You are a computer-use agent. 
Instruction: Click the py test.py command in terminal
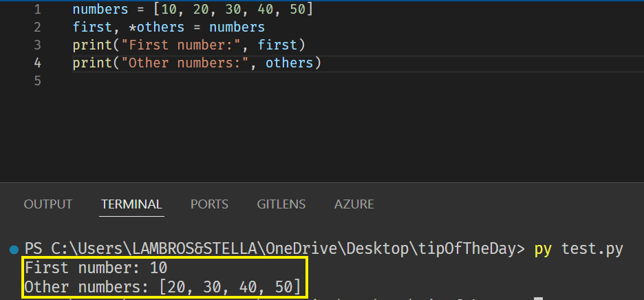click(578, 249)
